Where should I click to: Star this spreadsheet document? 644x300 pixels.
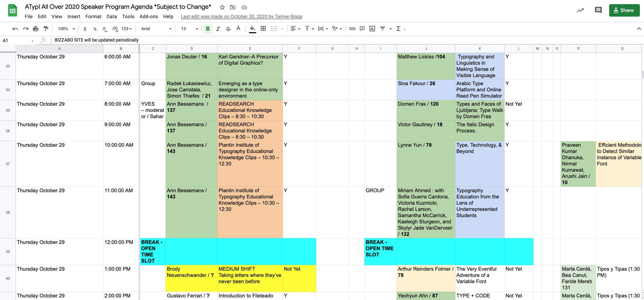(222, 7)
